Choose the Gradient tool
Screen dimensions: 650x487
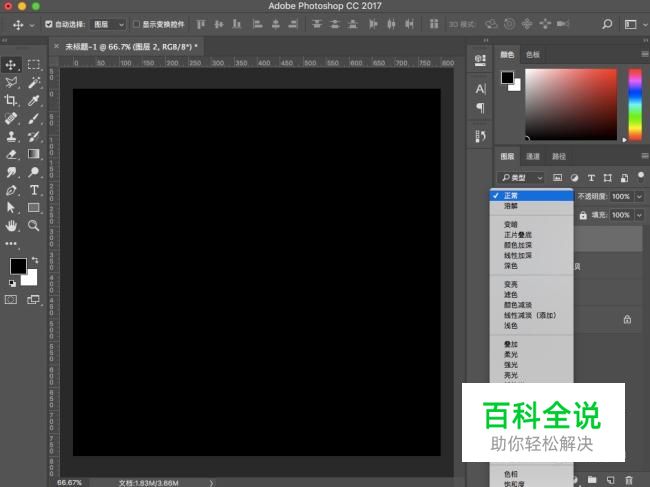[34, 154]
